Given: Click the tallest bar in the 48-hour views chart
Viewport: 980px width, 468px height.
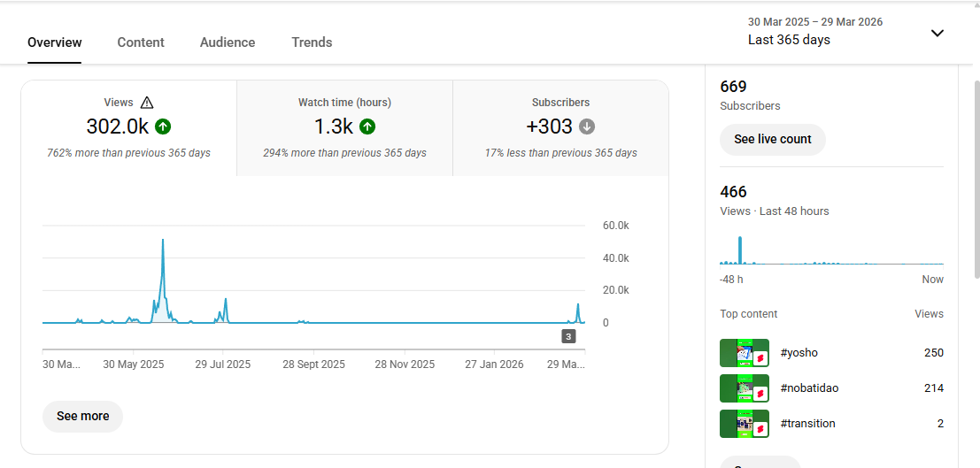Looking at the screenshot, I should [x=740, y=251].
